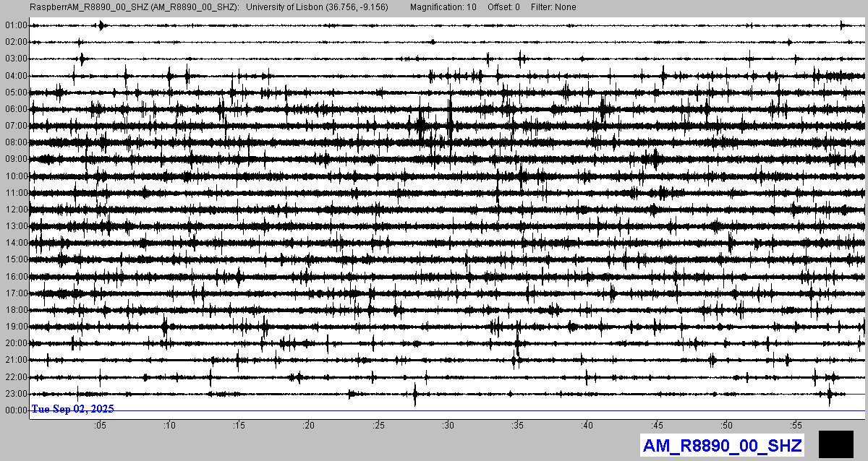Click the :30 minute axis marker
Screen dimensions: 868x461
point(448,426)
